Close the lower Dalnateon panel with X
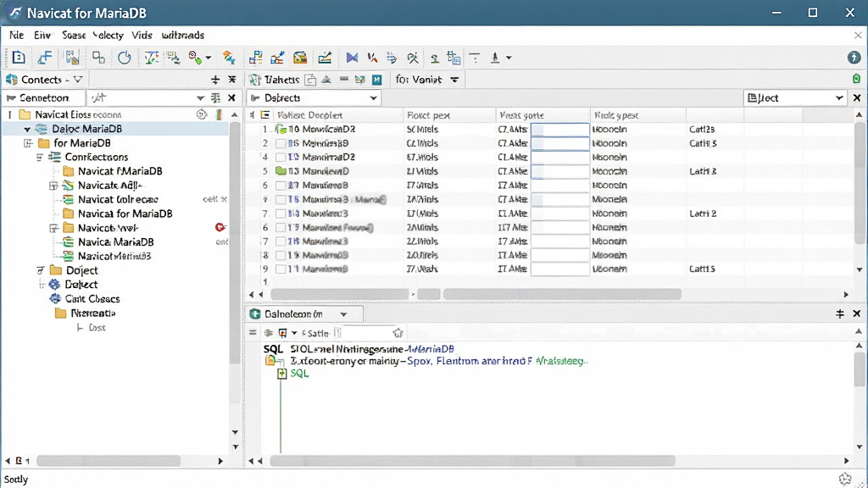 (x=857, y=313)
